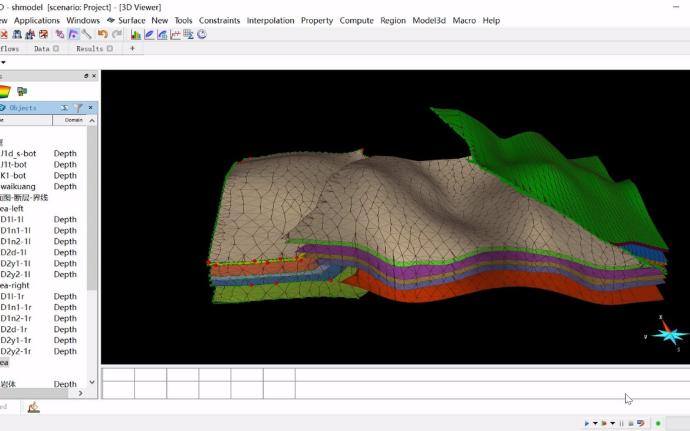Open the Windows menu
This screenshot has width=690, height=431.
click(x=83, y=20)
